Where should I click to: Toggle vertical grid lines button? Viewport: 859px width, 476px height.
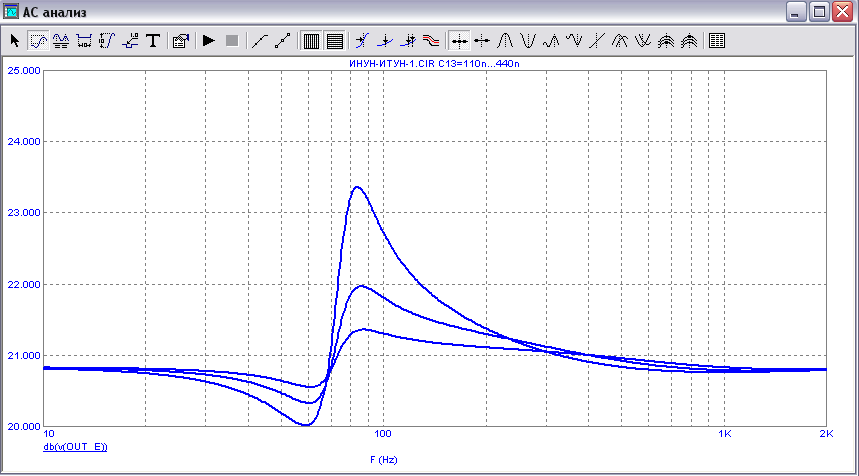point(311,41)
